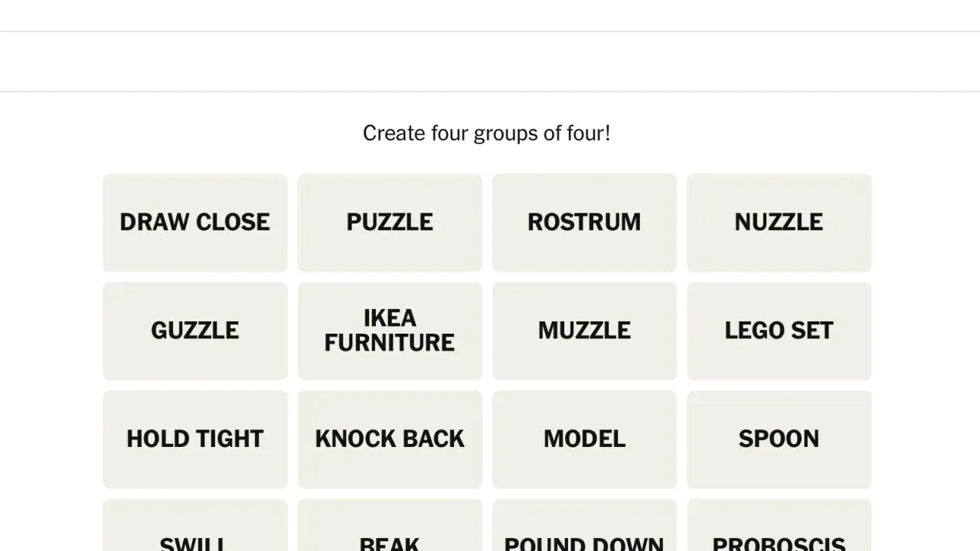Choose the LEGO SET tile
This screenshot has width=980, height=551.
779,331
